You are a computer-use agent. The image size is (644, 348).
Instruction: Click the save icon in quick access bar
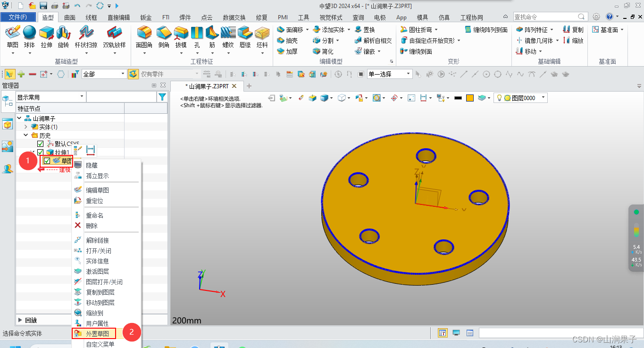(43, 6)
